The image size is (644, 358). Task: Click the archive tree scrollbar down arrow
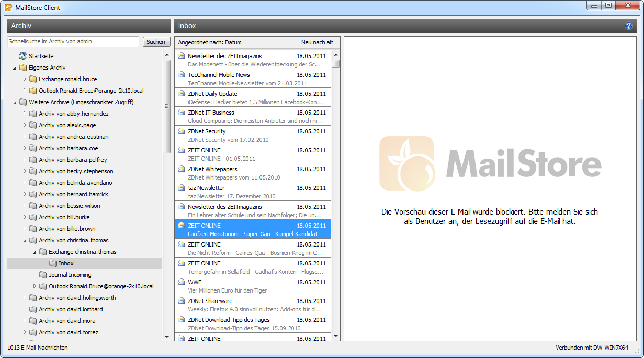[x=166, y=337]
